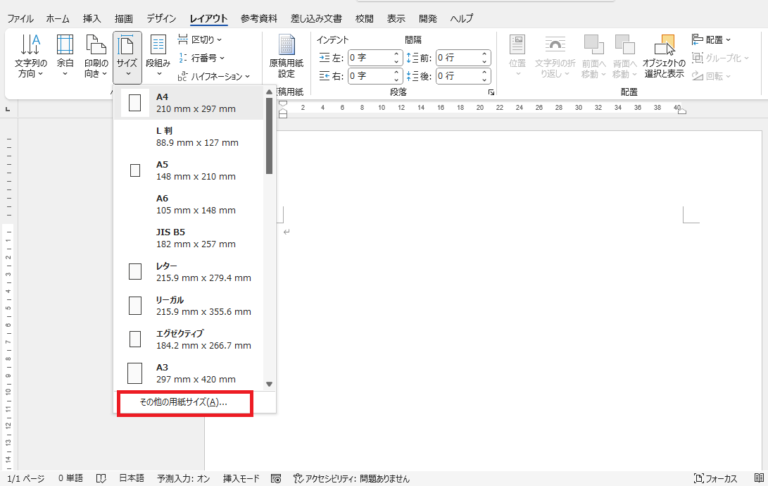Switch to the 挿入 tab
The height and width of the screenshot is (486, 768).
(x=92, y=19)
